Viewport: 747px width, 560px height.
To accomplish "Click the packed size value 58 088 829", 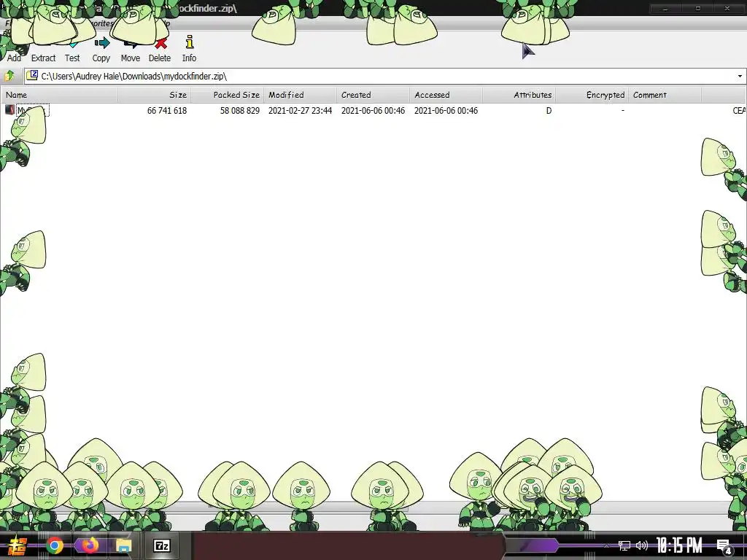I will (x=239, y=111).
